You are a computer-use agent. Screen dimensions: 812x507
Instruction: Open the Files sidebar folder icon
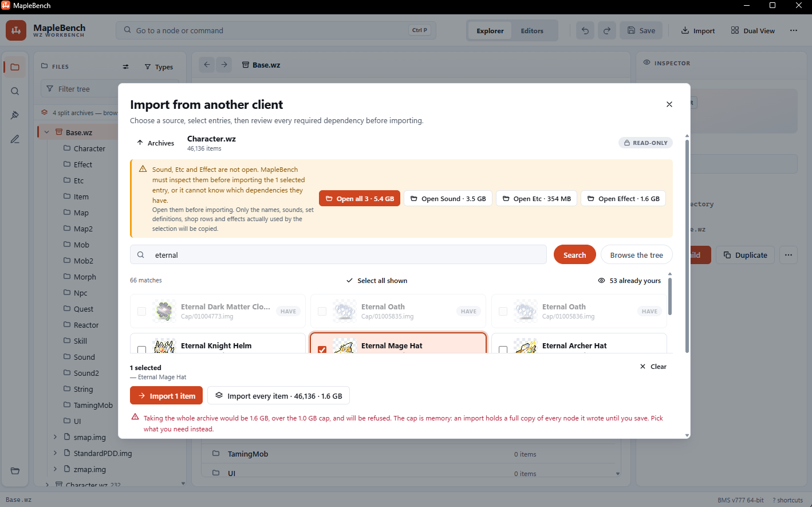pyautogui.click(x=15, y=67)
